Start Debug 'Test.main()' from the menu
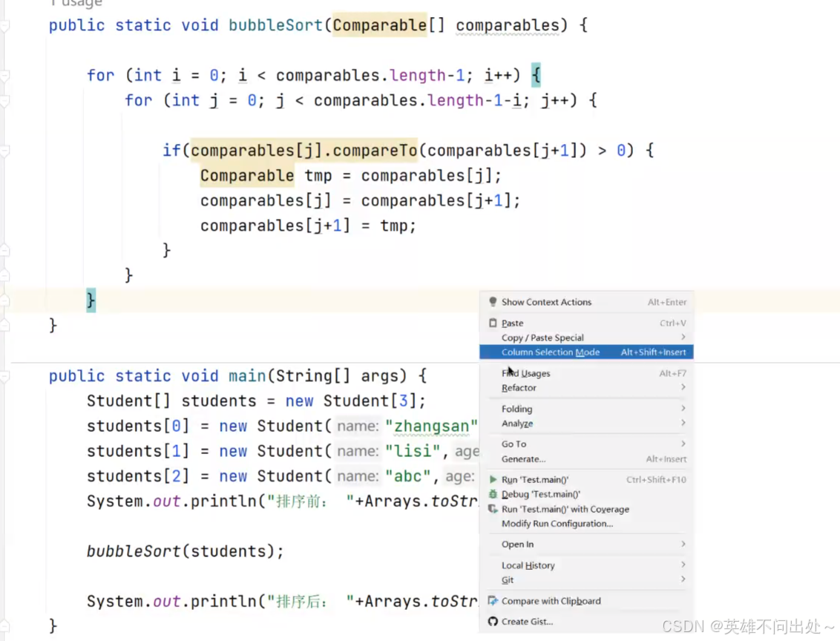840x641 pixels. pos(587,494)
